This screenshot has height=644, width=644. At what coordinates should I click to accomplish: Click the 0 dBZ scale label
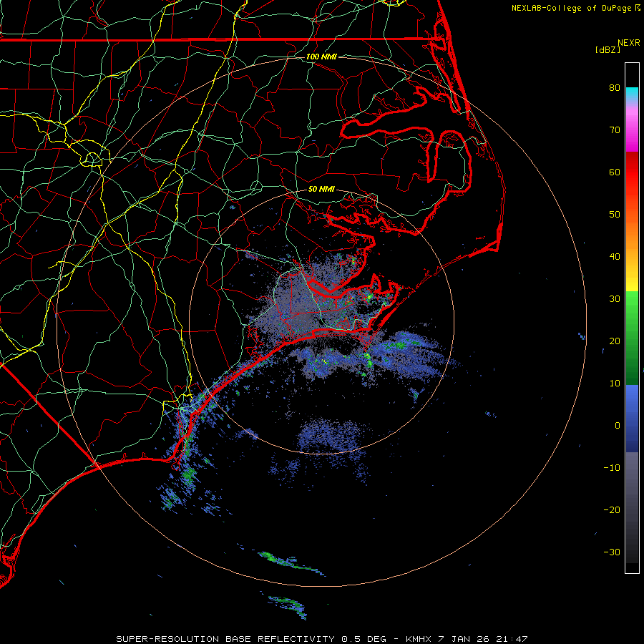(618, 426)
